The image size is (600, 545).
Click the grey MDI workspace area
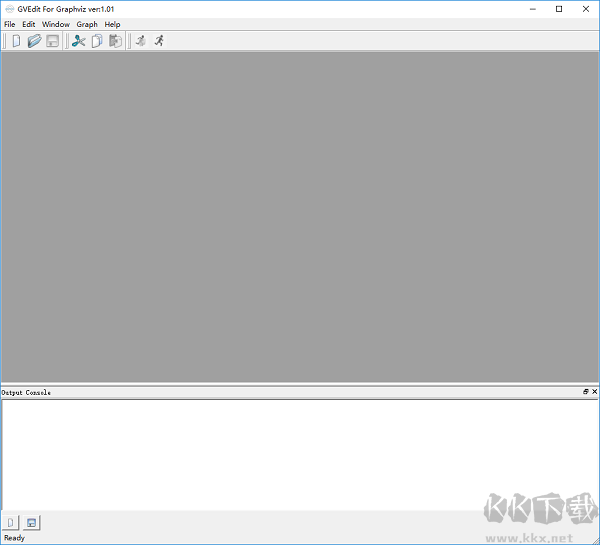tap(300, 217)
